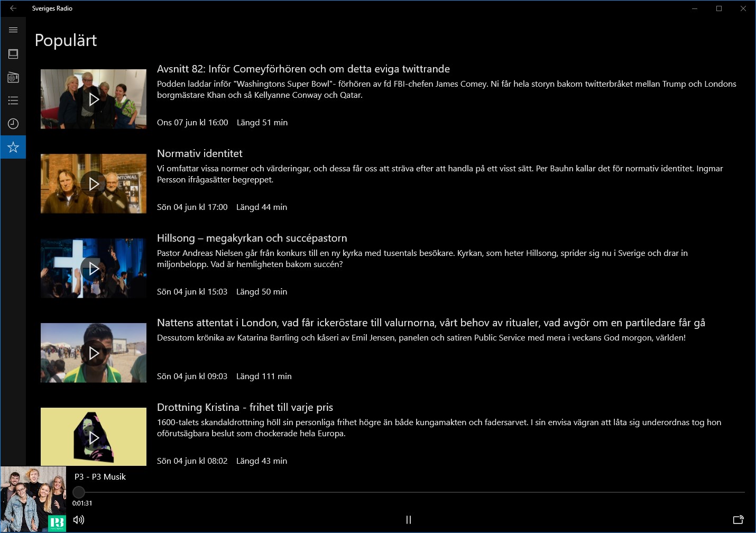Click the playback progress slider knob

pyautogui.click(x=79, y=492)
